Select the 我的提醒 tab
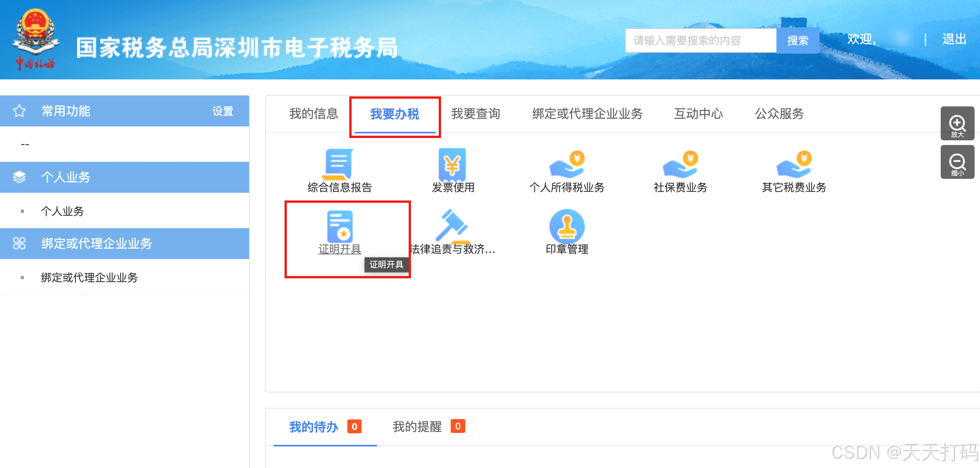 click(417, 427)
